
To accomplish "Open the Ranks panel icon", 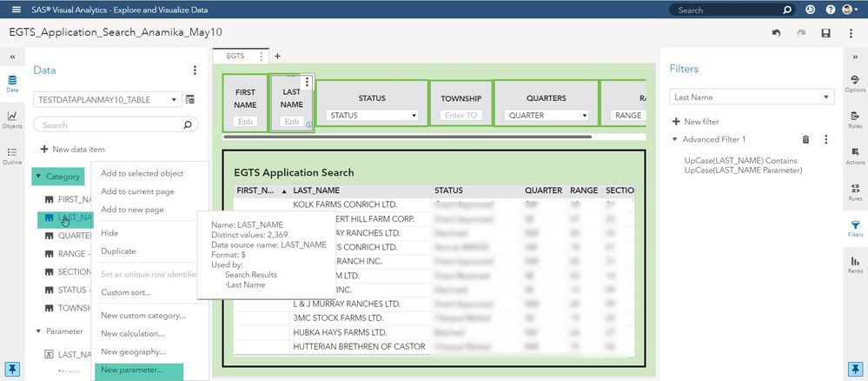I will pos(855,264).
